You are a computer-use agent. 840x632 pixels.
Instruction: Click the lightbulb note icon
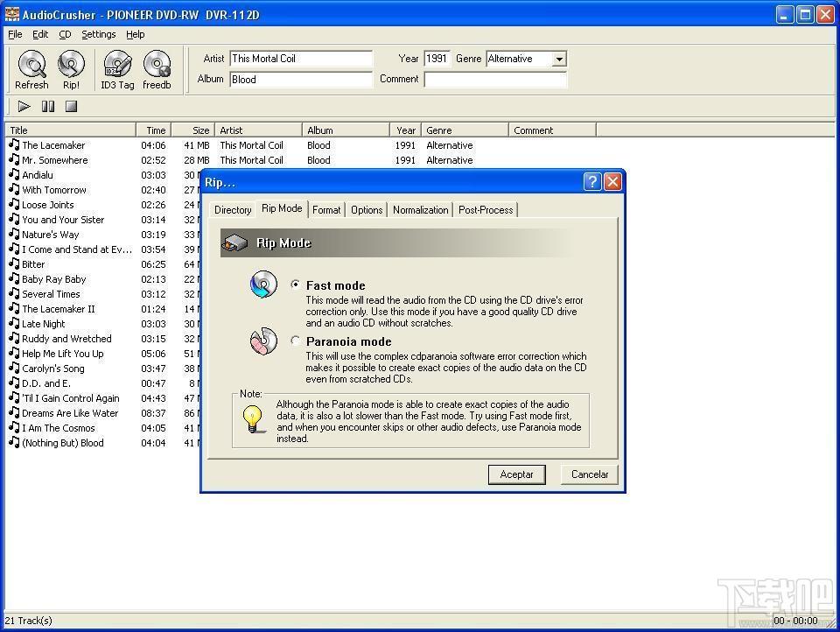(252, 419)
